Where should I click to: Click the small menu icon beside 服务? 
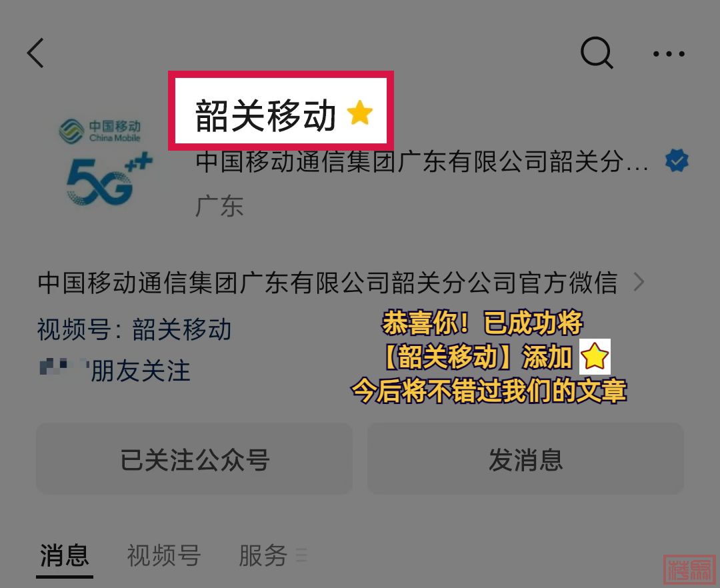coord(301,555)
